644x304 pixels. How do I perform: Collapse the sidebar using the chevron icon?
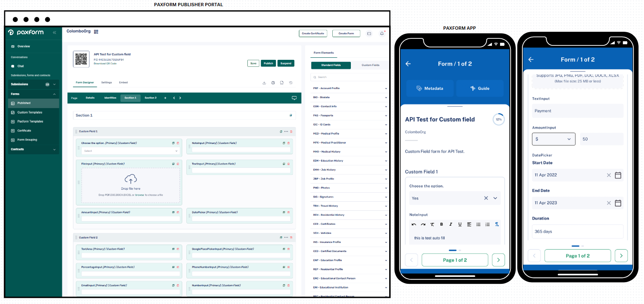click(x=54, y=32)
